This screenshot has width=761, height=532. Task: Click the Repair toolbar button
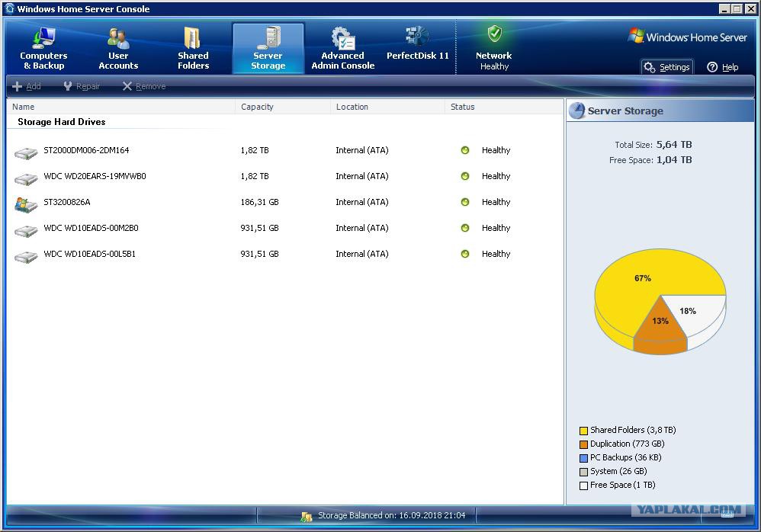(82, 86)
